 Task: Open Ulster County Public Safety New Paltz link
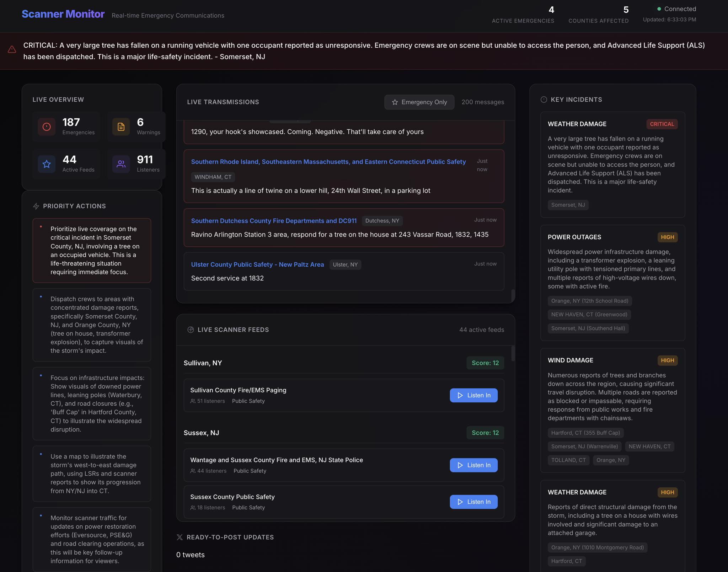tap(257, 264)
